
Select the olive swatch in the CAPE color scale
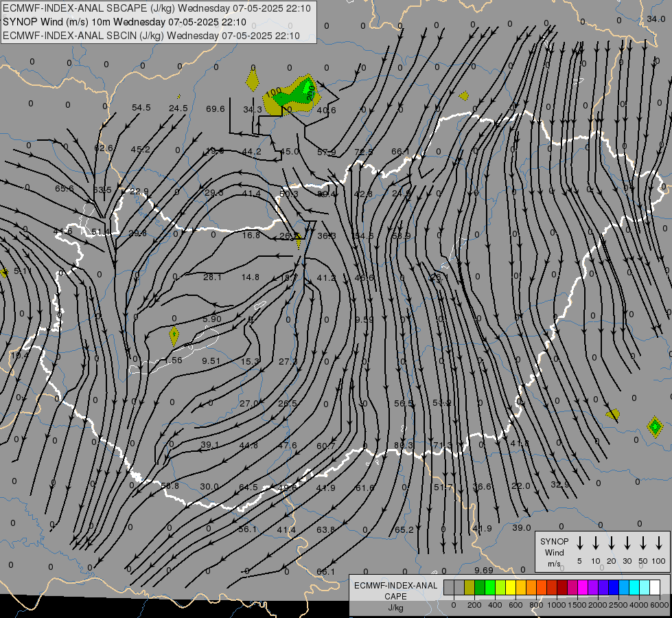[x=470, y=588]
